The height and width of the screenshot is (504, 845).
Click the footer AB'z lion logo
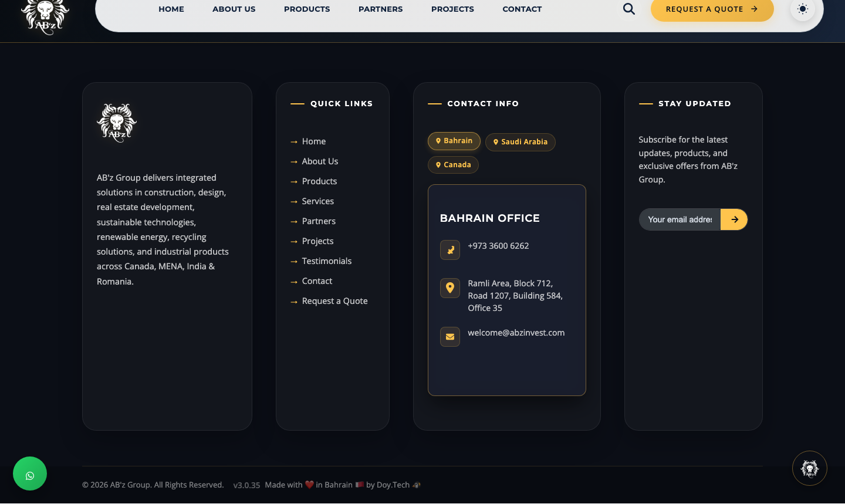[117, 123]
